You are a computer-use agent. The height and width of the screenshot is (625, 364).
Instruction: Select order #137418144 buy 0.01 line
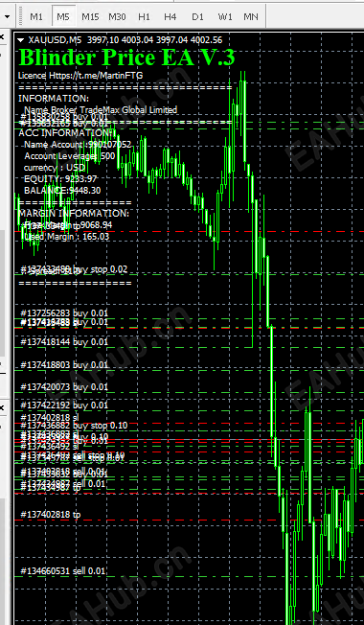click(64, 341)
